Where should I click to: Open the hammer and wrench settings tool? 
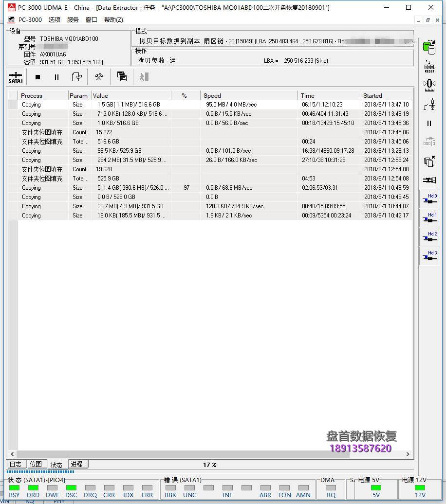tap(99, 77)
